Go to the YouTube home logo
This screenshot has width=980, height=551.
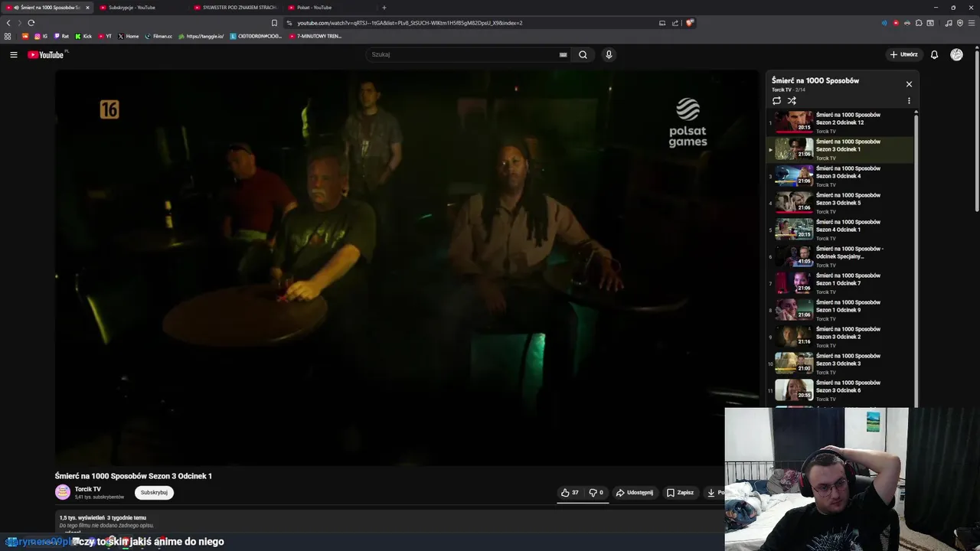[x=46, y=54]
